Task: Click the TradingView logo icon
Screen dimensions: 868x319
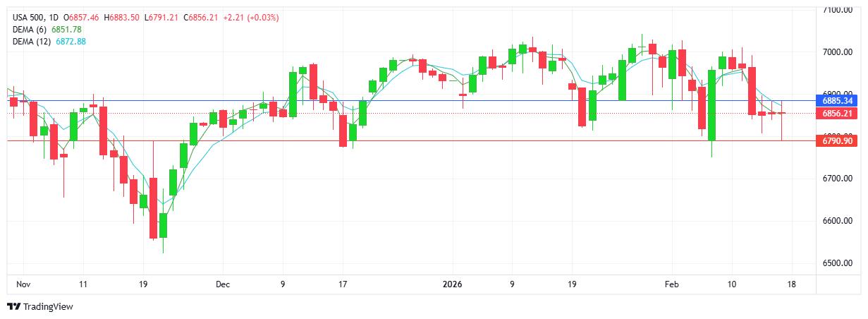Action: (x=13, y=307)
